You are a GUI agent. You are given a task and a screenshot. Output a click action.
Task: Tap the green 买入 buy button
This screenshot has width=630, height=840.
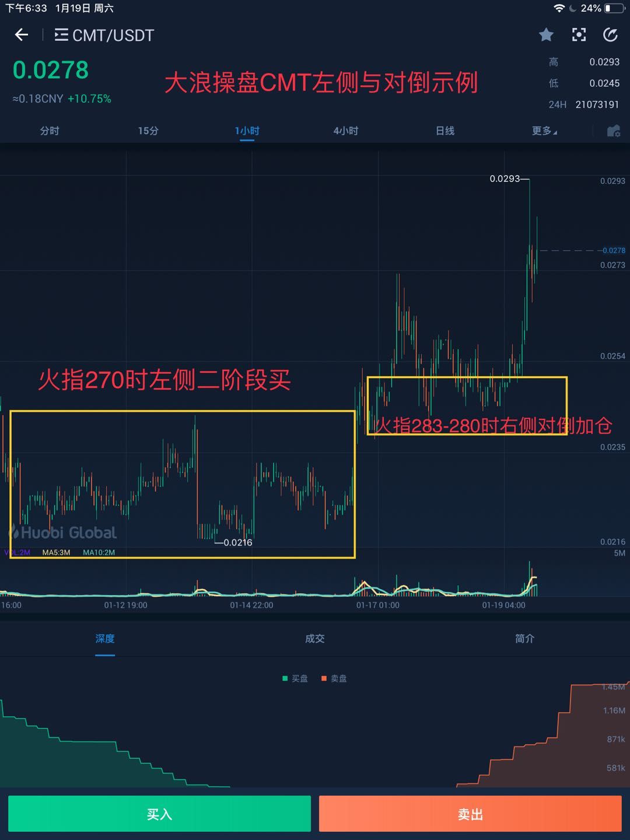(159, 814)
